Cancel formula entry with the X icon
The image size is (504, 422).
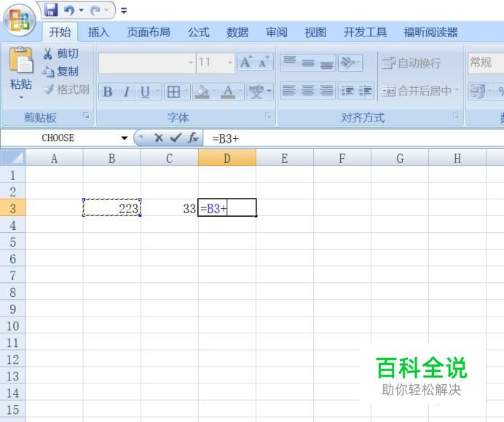pos(158,138)
